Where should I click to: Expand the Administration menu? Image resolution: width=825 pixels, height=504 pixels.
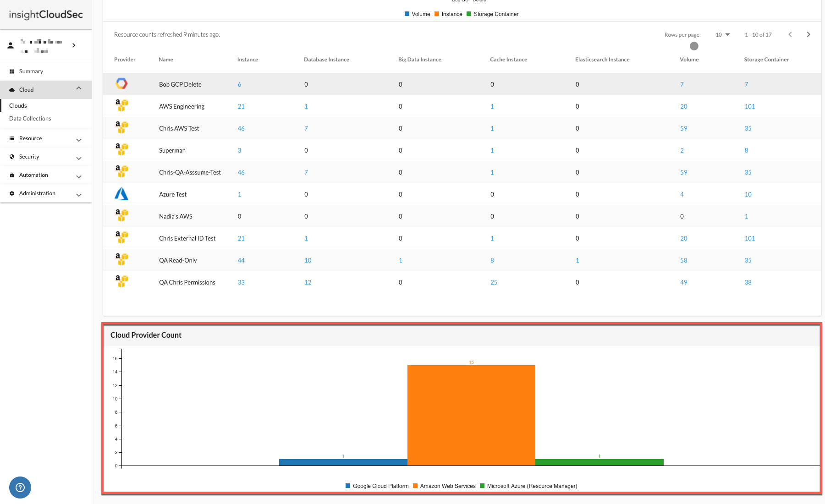pos(79,195)
